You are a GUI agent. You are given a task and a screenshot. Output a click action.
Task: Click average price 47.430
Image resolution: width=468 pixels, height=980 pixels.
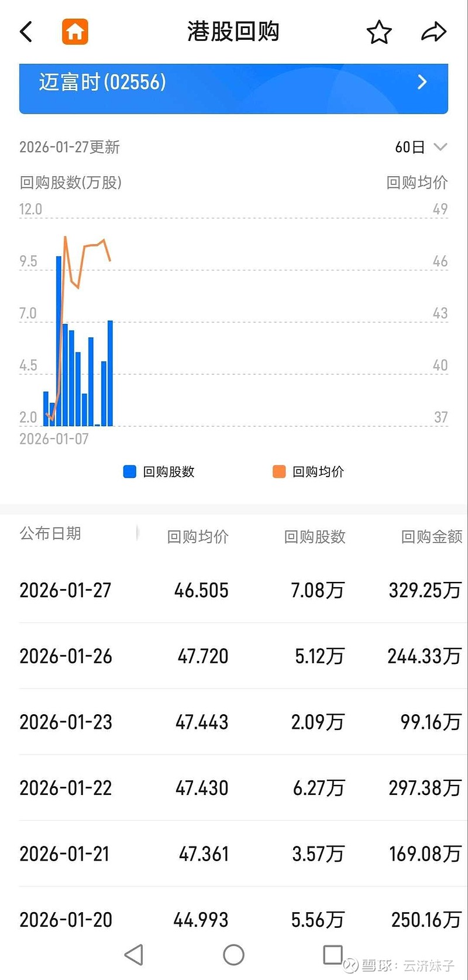click(202, 788)
